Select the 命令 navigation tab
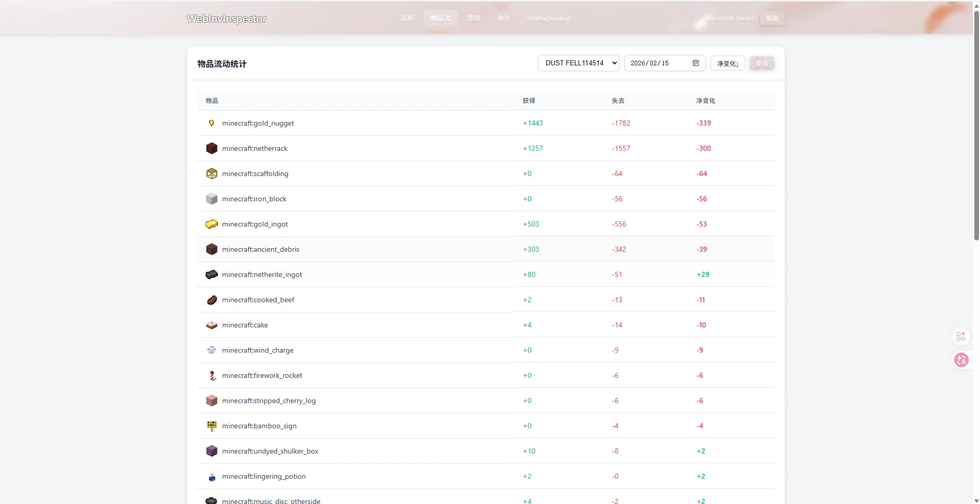 click(x=503, y=18)
